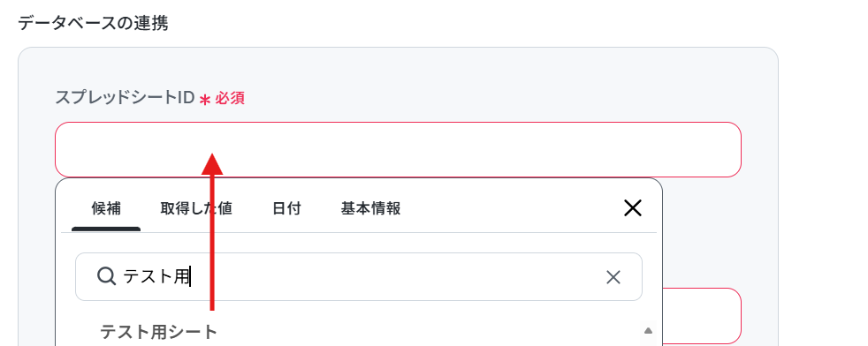The image size is (868, 346).
Task: Click the text cursor after テスト用
Action: point(190,276)
